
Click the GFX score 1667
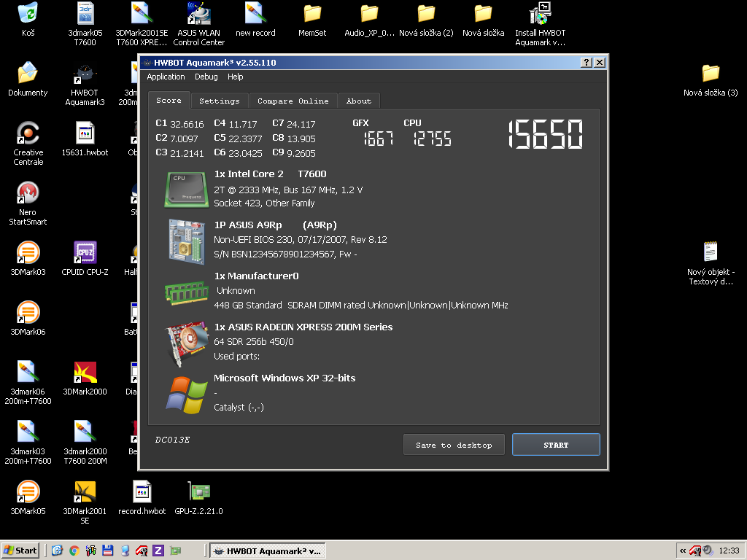click(x=379, y=139)
